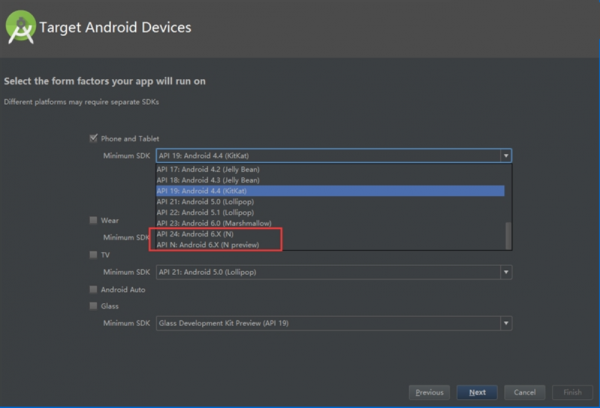The image size is (600, 408).
Task: Choose API 19: Android 4.4 (KitKat) in list
Action: click(x=205, y=190)
